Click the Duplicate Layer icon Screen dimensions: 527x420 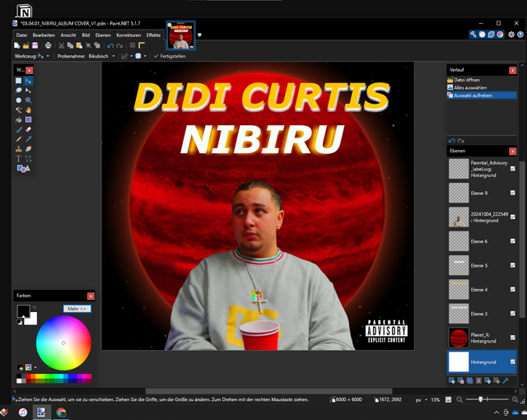[470, 380]
